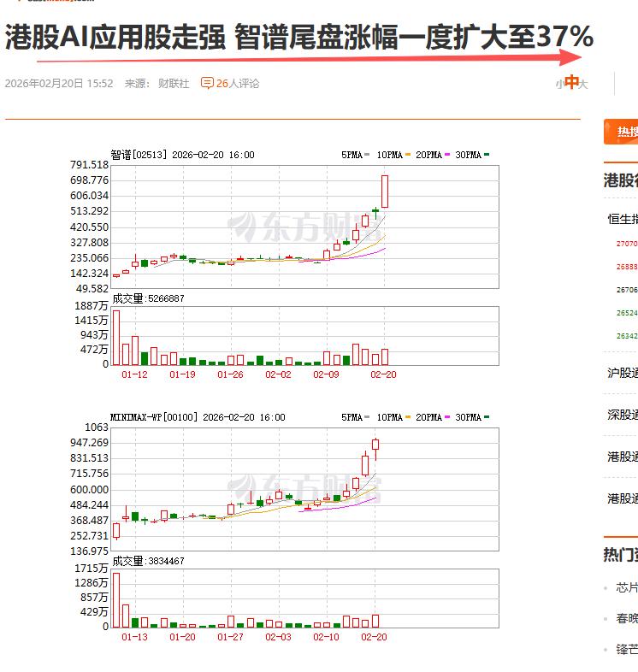This screenshot has width=638, height=672.
Task: Set article font size to 大
Action: coord(583,85)
